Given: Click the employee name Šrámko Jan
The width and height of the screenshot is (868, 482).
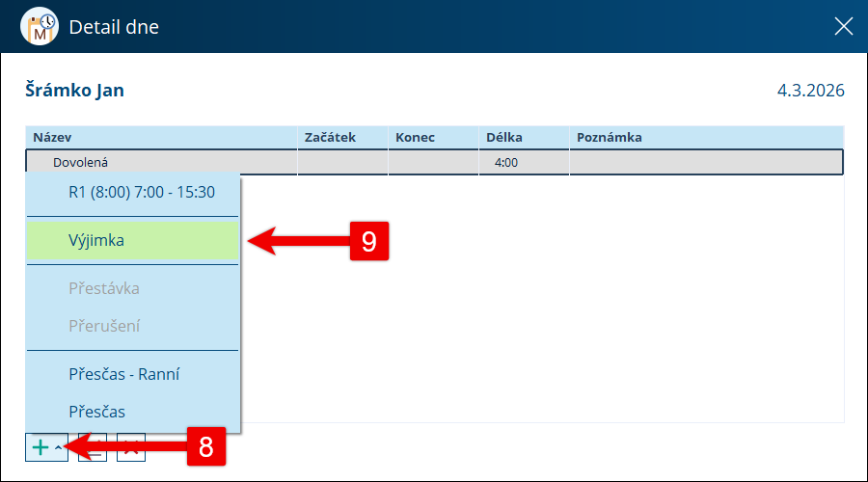Looking at the screenshot, I should 74,91.
